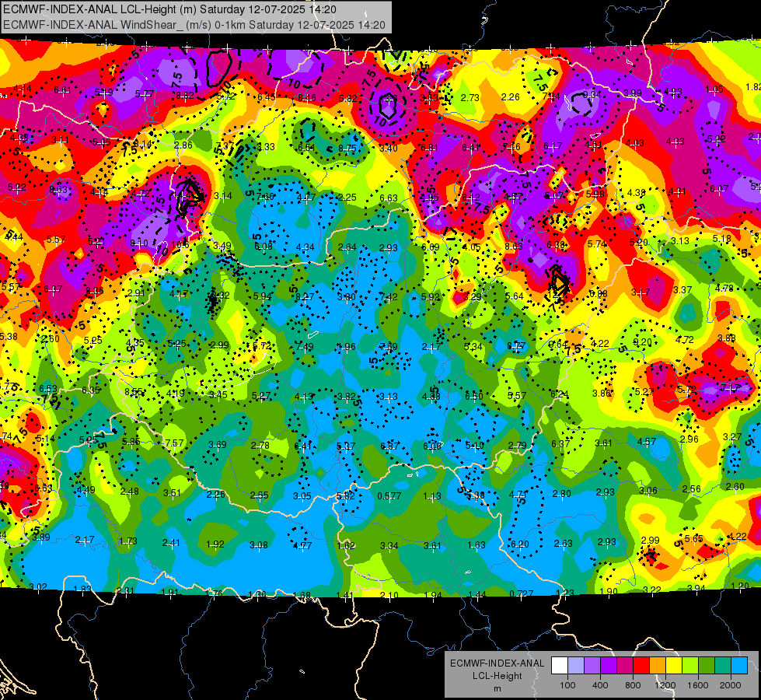The width and height of the screenshot is (761, 700).
Task: Click the white swatch in the LCL-Height legend
Action: pos(560,665)
